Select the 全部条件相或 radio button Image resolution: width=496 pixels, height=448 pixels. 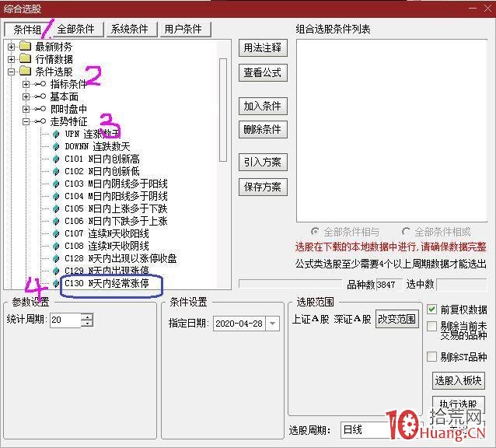pos(406,232)
